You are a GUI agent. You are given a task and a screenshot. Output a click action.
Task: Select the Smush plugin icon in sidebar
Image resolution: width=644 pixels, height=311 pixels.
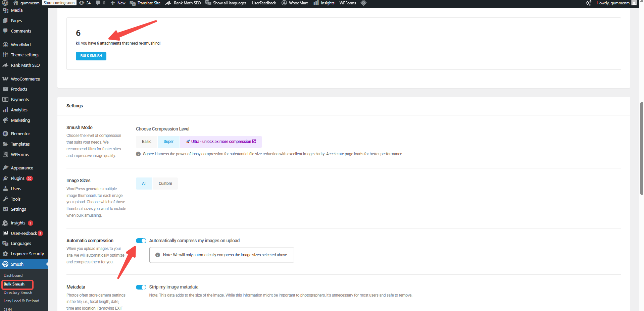click(x=6, y=264)
